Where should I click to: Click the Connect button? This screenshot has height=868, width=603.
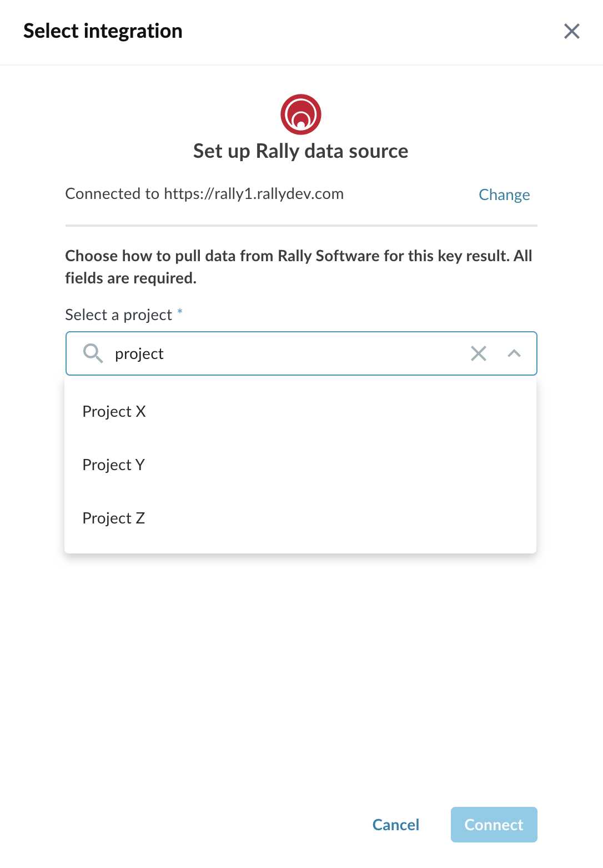pyautogui.click(x=494, y=825)
